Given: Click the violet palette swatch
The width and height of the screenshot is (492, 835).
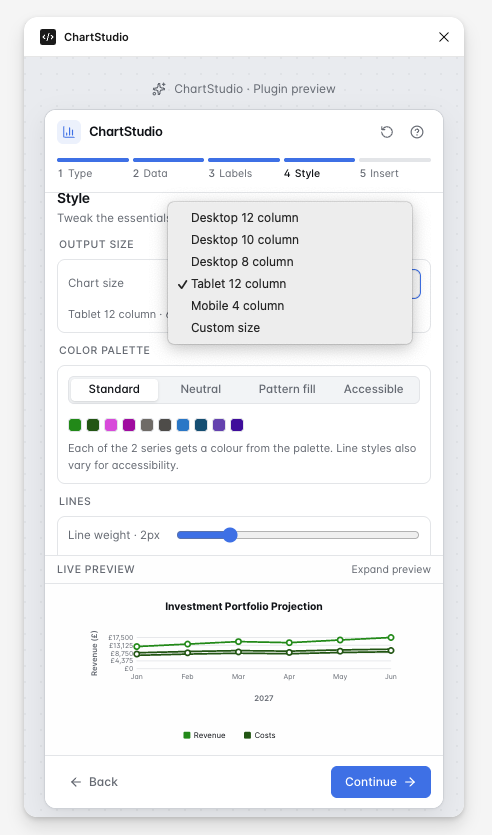Looking at the screenshot, I should 219,425.
